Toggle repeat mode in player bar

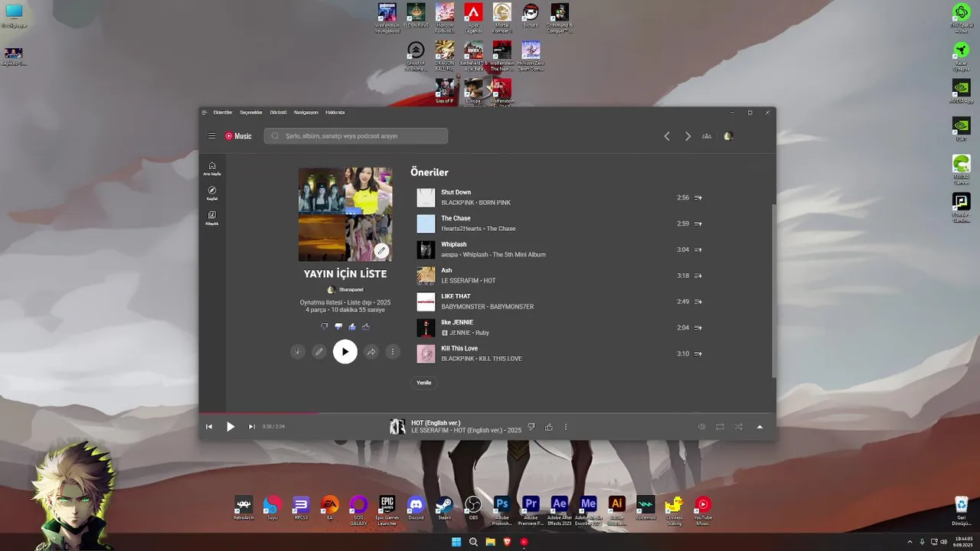720,427
